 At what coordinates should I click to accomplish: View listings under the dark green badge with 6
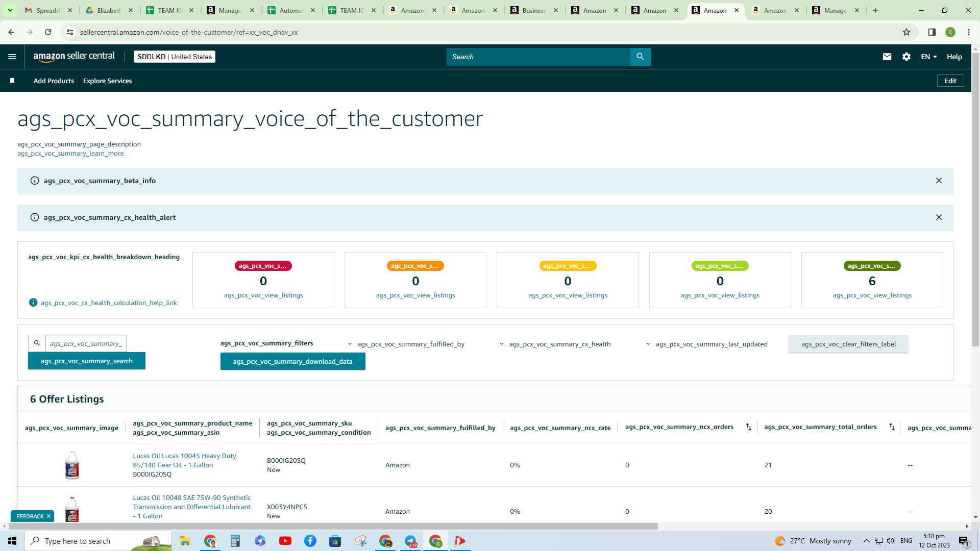tap(872, 295)
